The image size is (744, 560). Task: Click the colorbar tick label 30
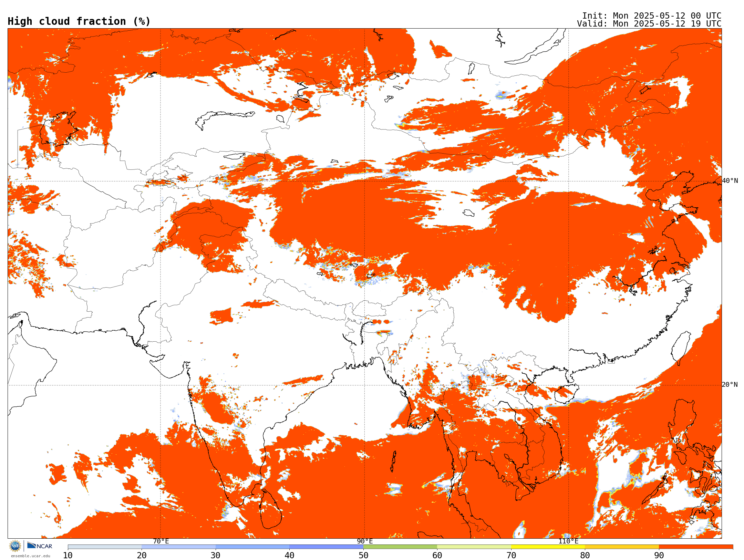click(216, 556)
